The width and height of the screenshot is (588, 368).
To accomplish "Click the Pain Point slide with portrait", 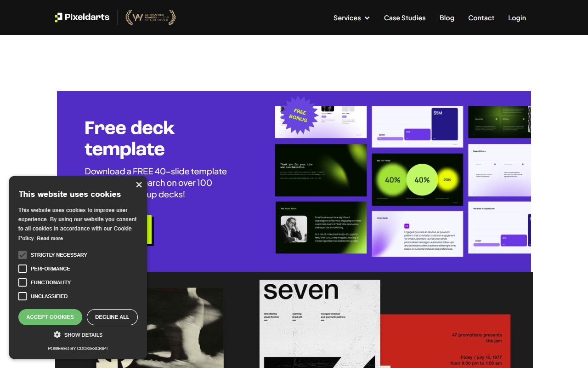I will [321, 228].
